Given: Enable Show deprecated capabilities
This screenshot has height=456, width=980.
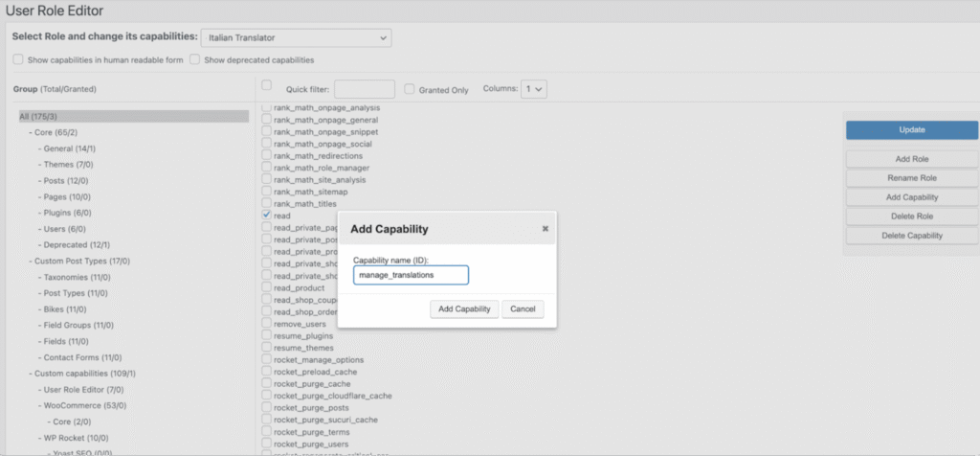Looking at the screenshot, I should [195, 60].
